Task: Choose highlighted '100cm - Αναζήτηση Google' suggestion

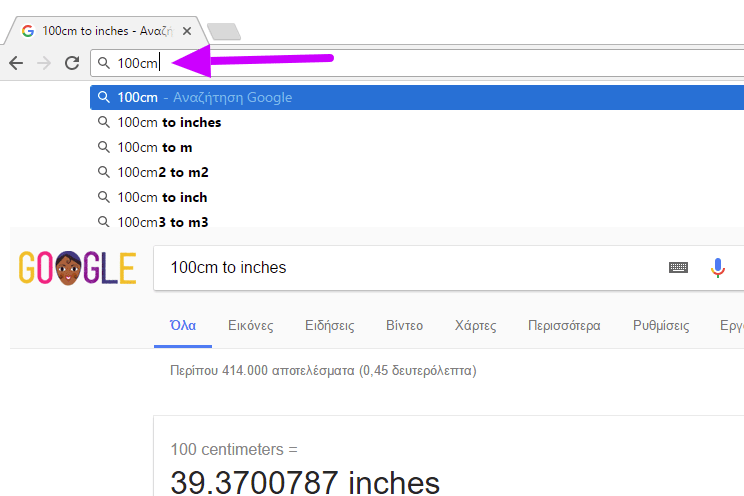Action: pos(417,97)
